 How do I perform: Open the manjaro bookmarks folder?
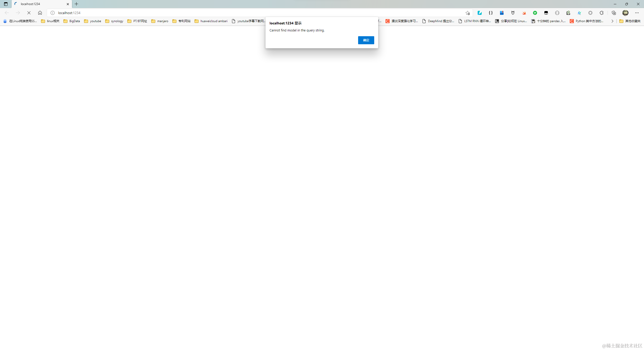pos(160,21)
